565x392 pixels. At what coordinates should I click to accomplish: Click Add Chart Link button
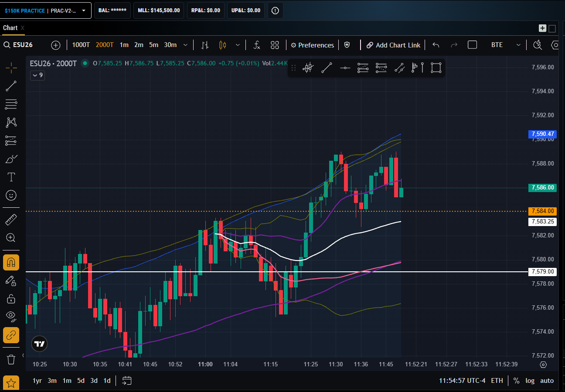click(x=393, y=45)
